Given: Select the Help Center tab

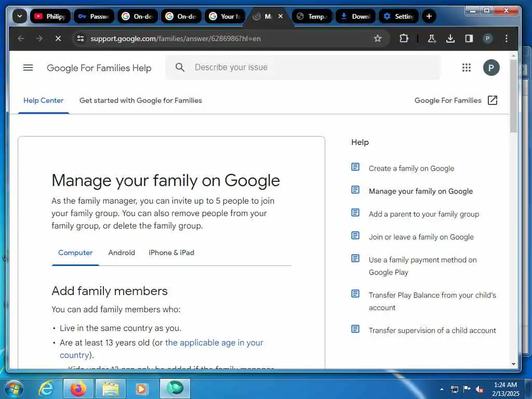Looking at the screenshot, I should 44,100.
